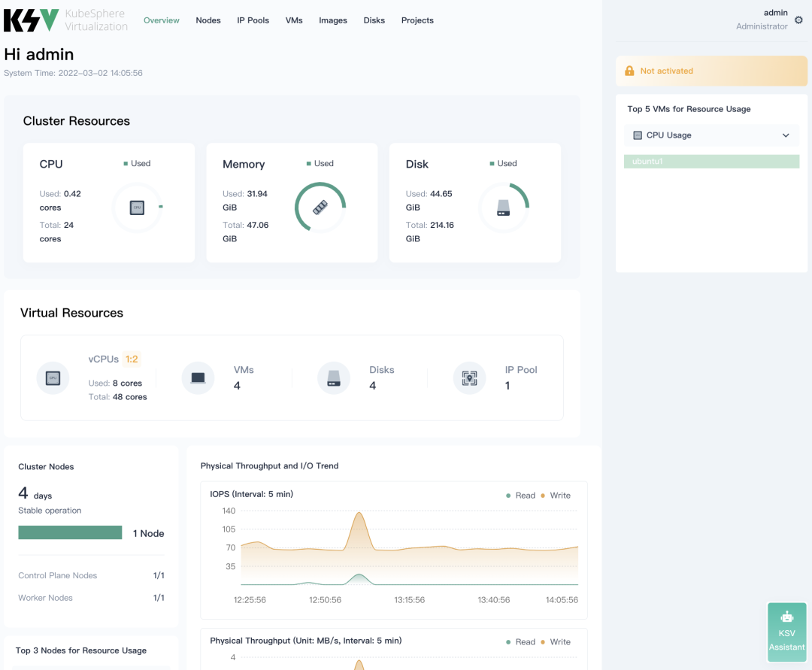Open the settings gear next to admin
Screen dimensions: 812x670
tap(798, 20)
